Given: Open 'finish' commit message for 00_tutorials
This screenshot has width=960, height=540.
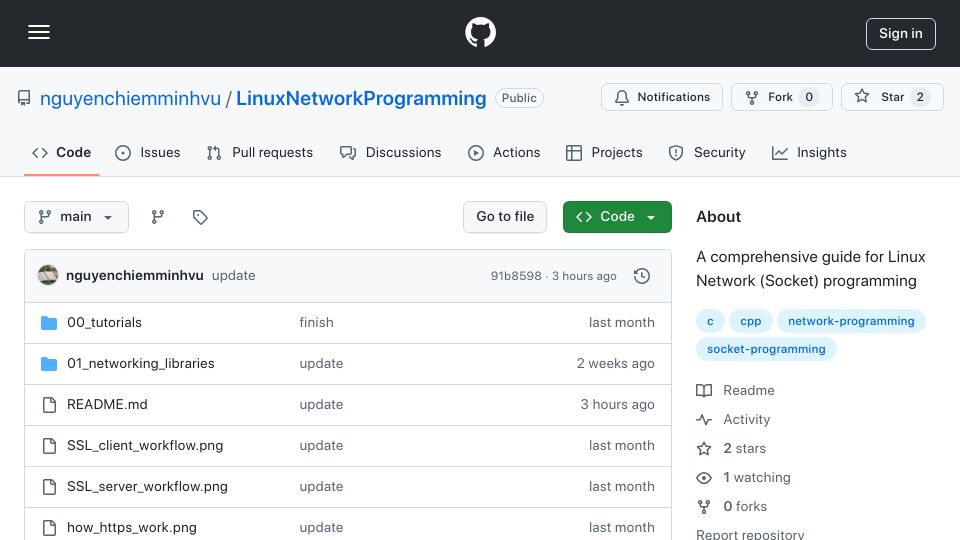Looking at the screenshot, I should pos(317,323).
